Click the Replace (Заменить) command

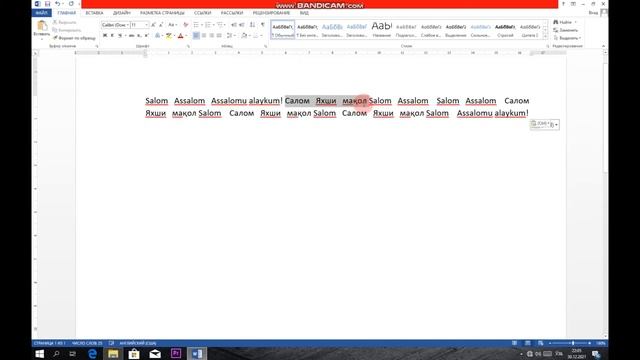(x=566, y=30)
